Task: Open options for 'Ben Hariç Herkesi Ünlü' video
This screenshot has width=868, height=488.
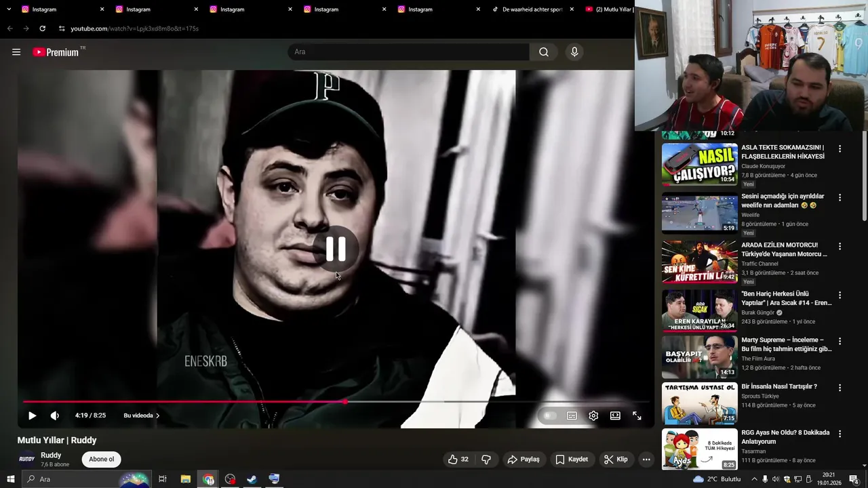Action: (x=840, y=295)
